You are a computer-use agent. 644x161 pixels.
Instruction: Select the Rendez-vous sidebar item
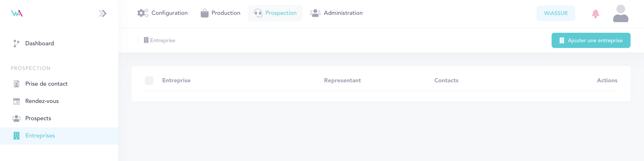point(42,101)
